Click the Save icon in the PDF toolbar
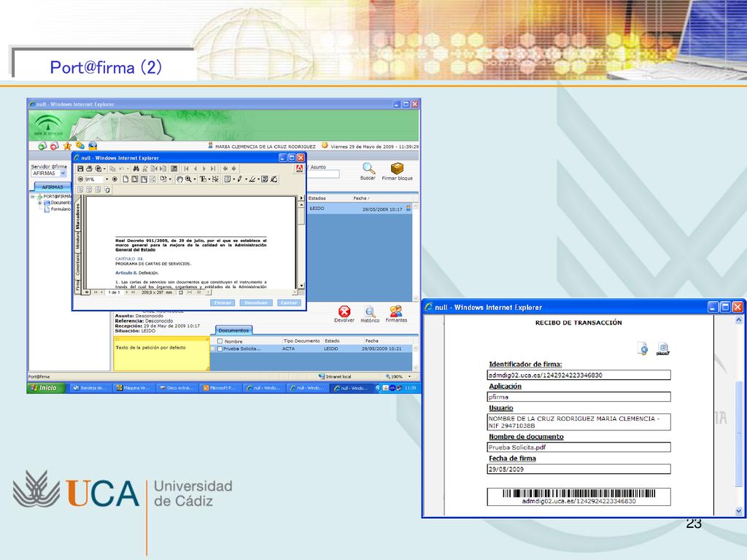 coord(80,168)
